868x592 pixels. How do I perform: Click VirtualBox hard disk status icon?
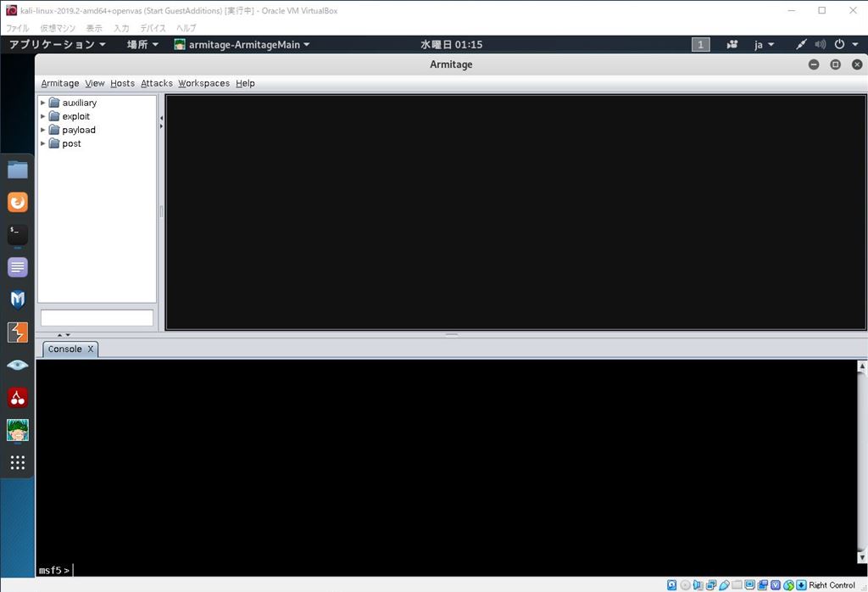671,585
